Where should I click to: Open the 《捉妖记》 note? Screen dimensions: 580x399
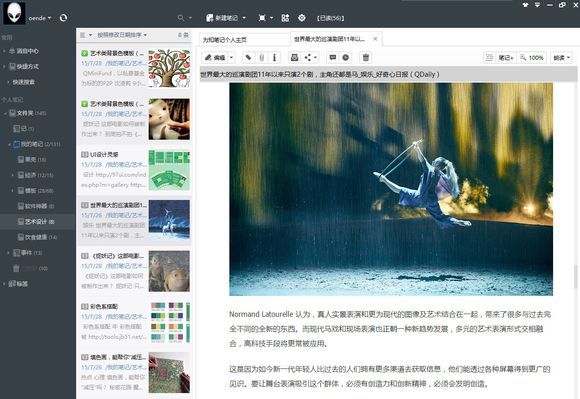click(x=134, y=271)
